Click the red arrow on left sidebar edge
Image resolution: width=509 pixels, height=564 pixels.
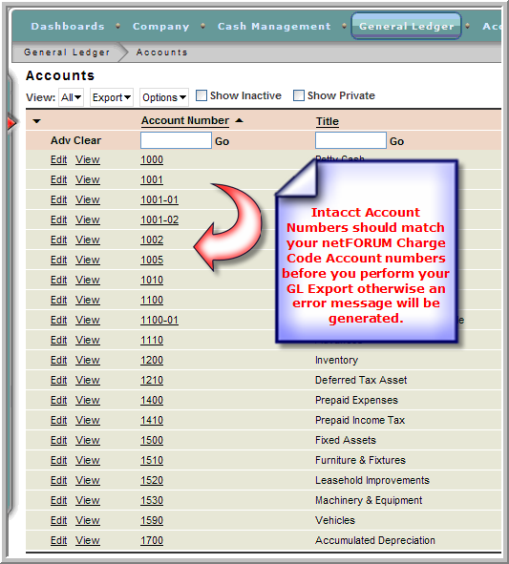click(12, 123)
